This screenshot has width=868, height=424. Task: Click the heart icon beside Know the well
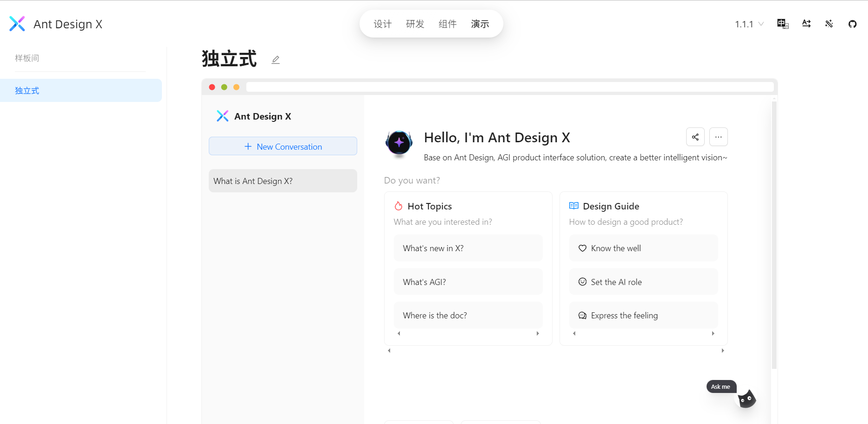tap(583, 248)
